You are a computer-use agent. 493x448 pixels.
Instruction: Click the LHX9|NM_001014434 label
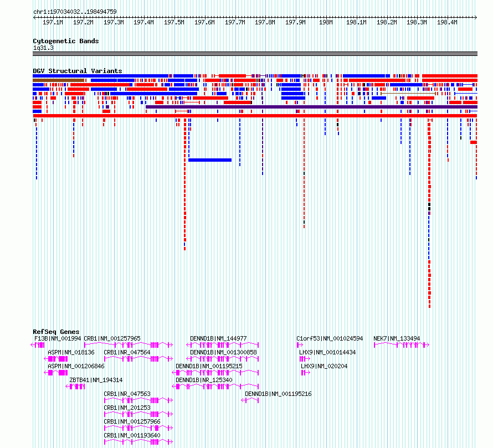click(x=327, y=352)
